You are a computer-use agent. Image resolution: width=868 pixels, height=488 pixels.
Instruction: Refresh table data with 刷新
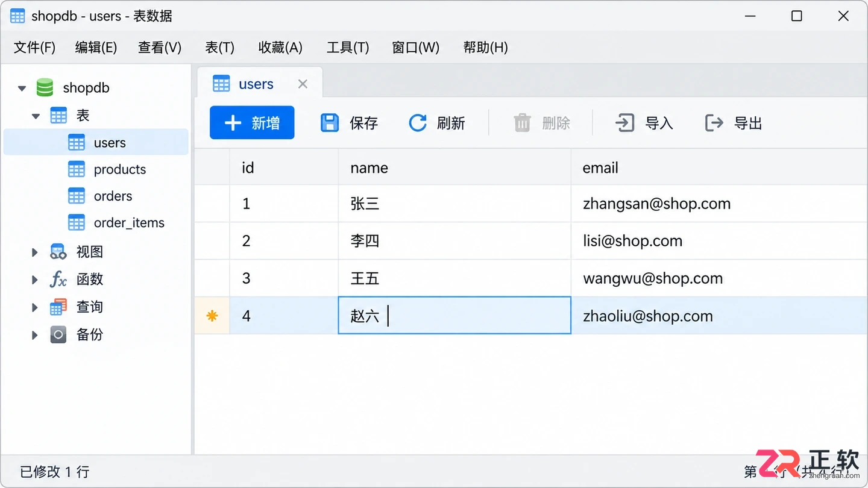click(x=437, y=123)
